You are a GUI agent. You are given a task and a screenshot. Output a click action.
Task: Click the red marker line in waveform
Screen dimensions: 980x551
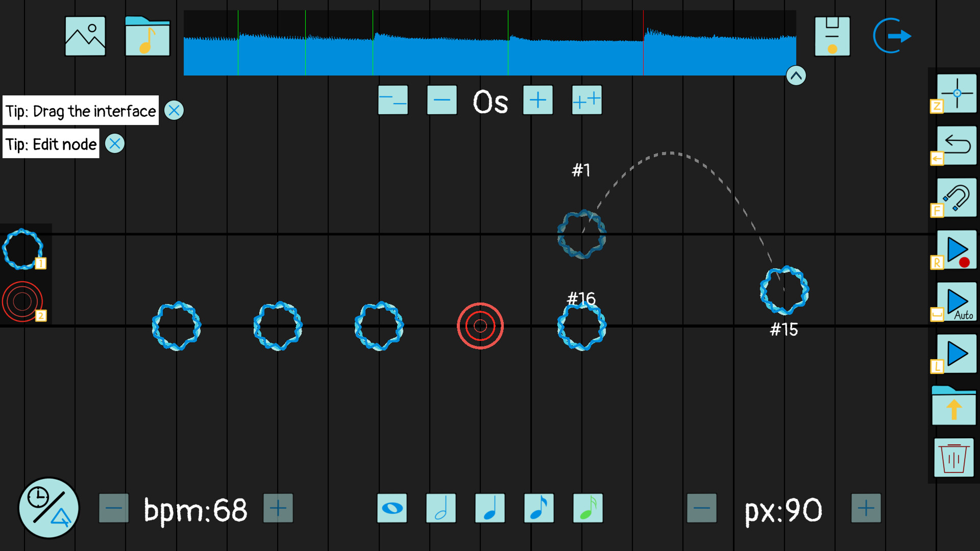point(643,43)
